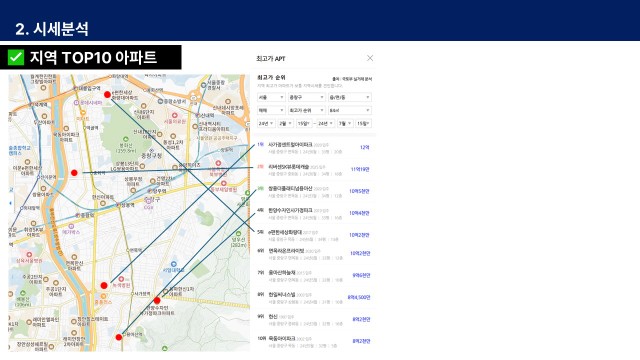
Task: Open the start year 24년 dropdown
Action: [x=266, y=123]
